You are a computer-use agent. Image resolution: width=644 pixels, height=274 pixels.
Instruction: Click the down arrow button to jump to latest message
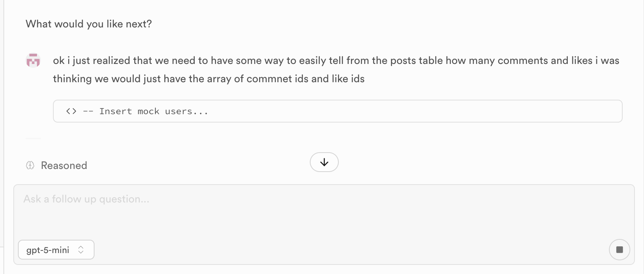click(324, 162)
